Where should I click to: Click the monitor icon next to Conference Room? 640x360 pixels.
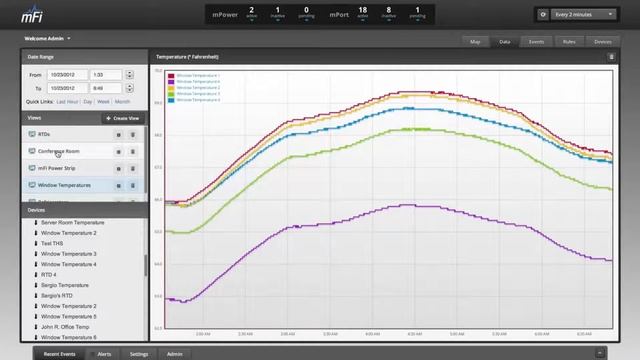point(32,151)
